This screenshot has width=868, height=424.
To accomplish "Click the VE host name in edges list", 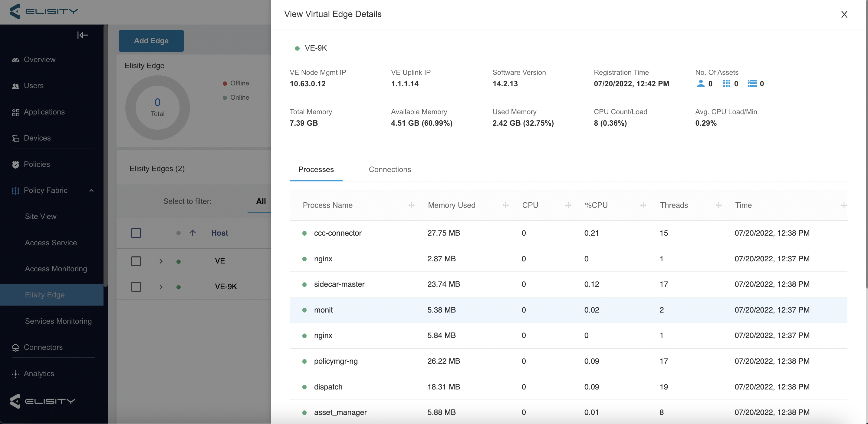I will pyautogui.click(x=220, y=261).
